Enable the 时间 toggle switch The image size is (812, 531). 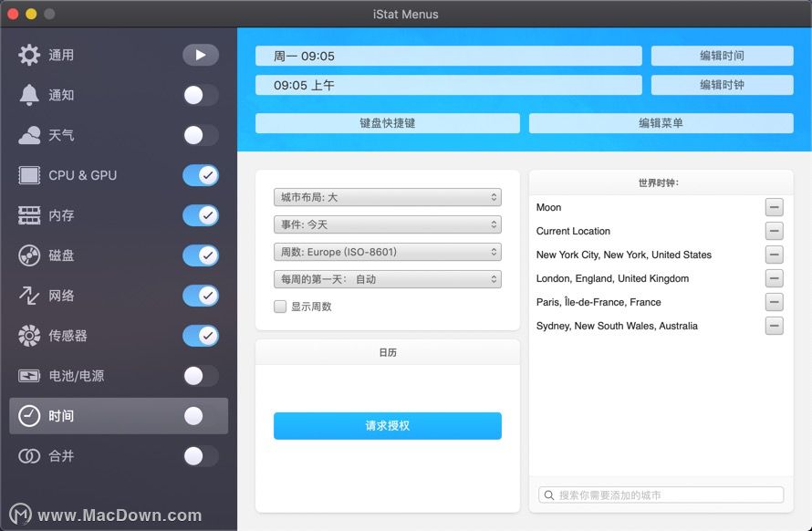(200, 416)
